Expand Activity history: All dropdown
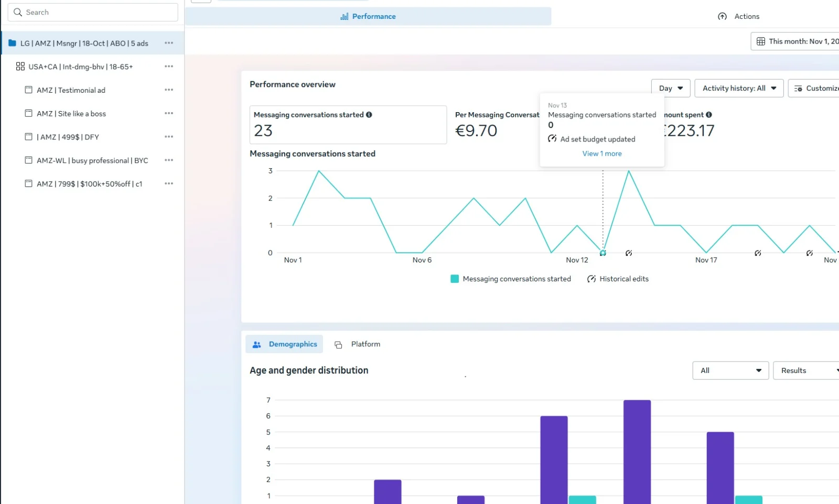 pyautogui.click(x=738, y=88)
